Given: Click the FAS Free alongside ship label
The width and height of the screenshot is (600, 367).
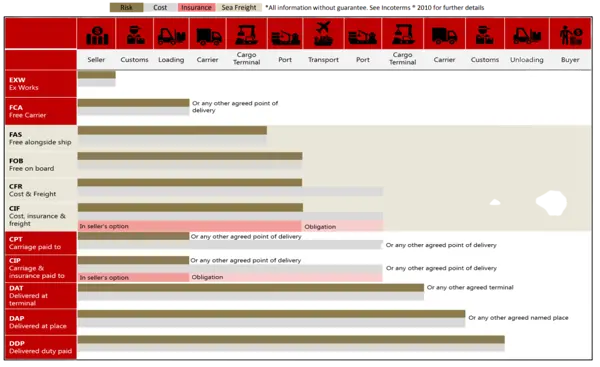Looking at the screenshot, I should tap(40, 138).
